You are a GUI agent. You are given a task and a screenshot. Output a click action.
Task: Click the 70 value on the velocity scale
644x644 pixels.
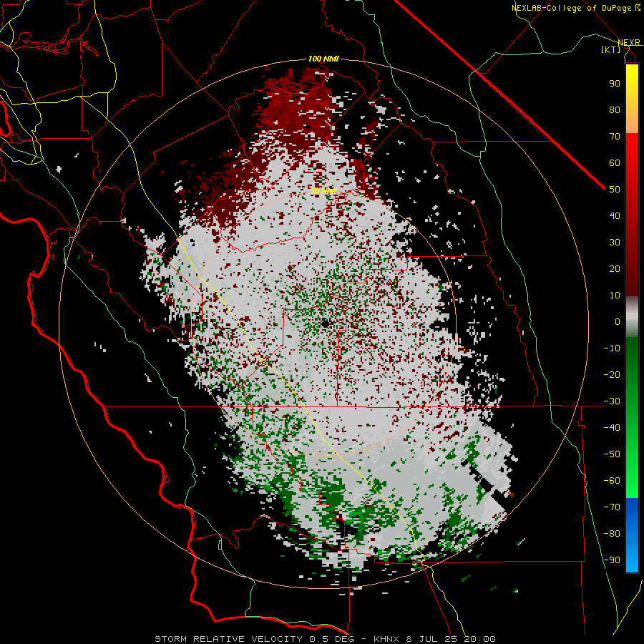click(615, 137)
